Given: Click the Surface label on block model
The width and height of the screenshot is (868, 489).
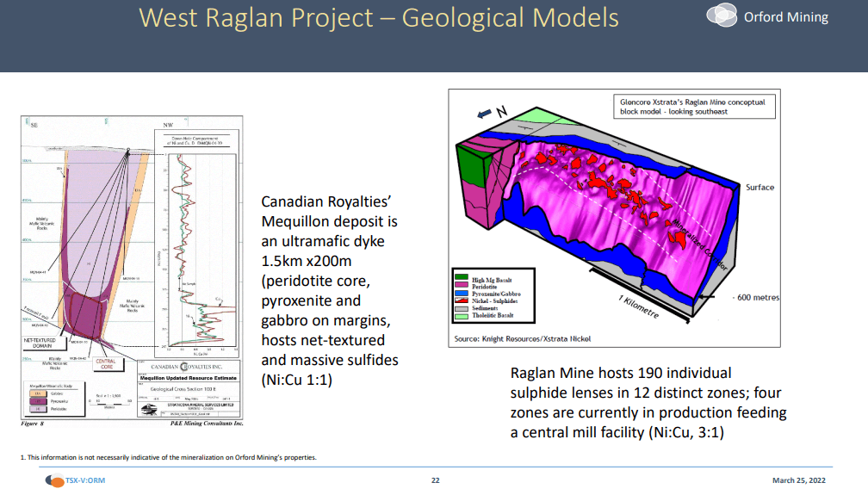Looking at the screenshot, I should click(x=759, y=188).
